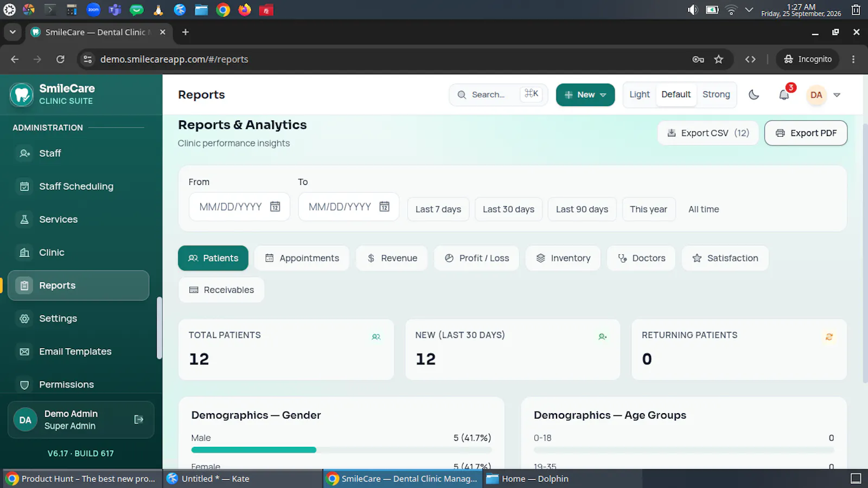
Task: Open the notifications bell
Action: 784,95
